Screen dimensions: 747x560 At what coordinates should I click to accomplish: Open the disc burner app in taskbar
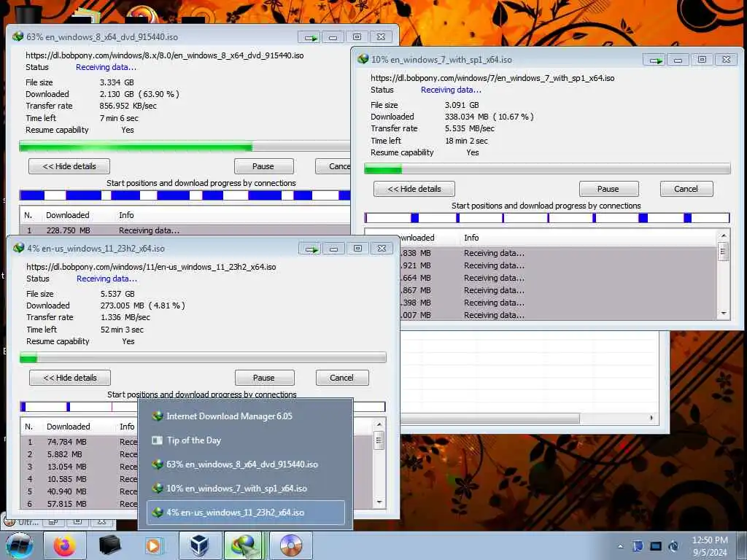(290, 545)
